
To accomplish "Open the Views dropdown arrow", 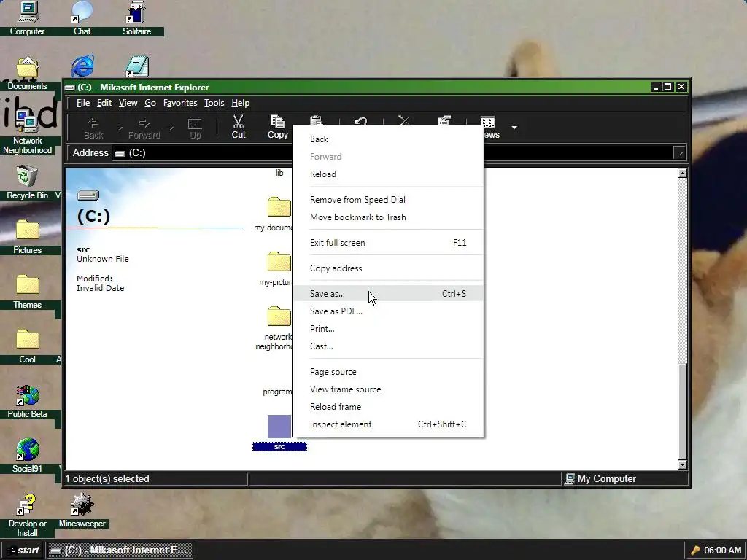I will pos(514,128).
